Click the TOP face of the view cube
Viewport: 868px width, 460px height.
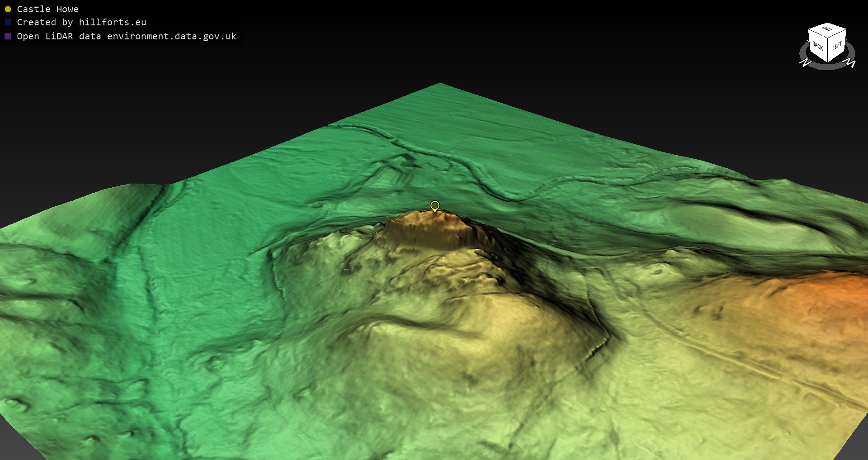coord(827,29)
